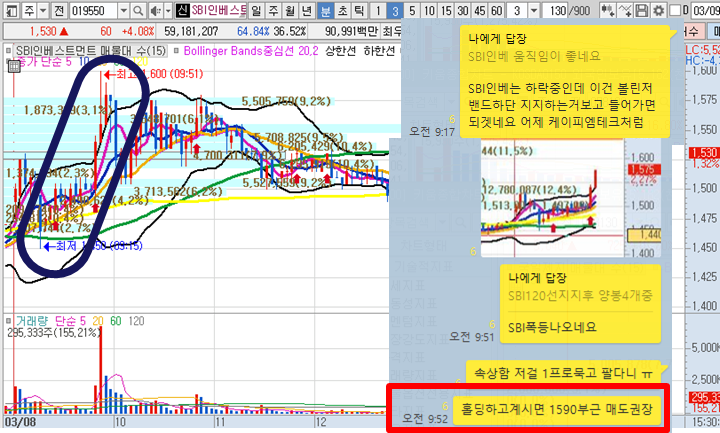Click the custom interval field showing 3

[518, 10]
